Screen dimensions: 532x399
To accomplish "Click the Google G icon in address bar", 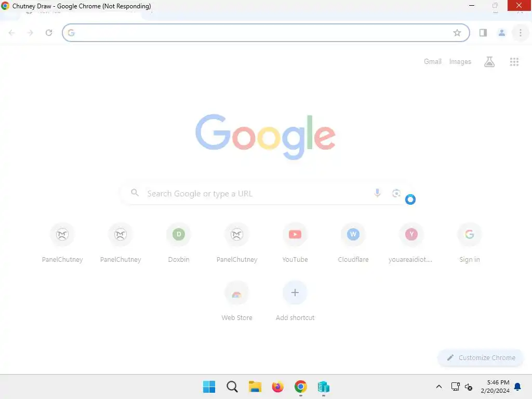I will [x=71, y=33].
